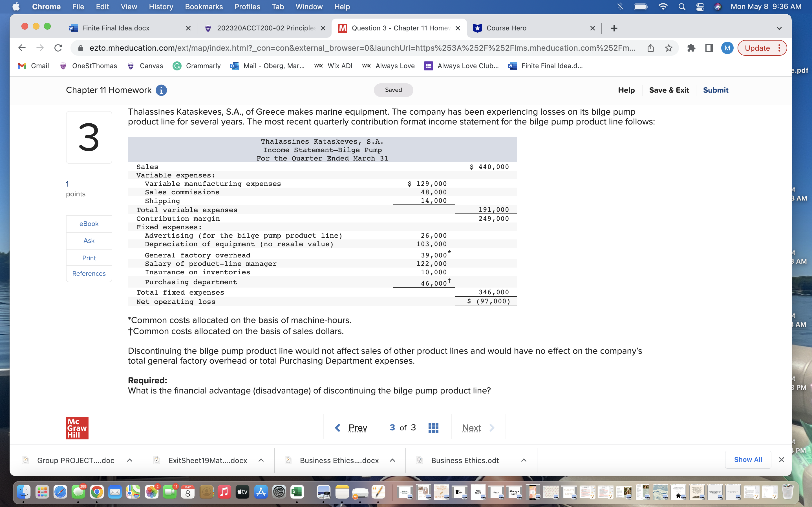Click the Submit button
Viewport: 812px width, 507px height.
pyautogui.click(x=715, y=90)
